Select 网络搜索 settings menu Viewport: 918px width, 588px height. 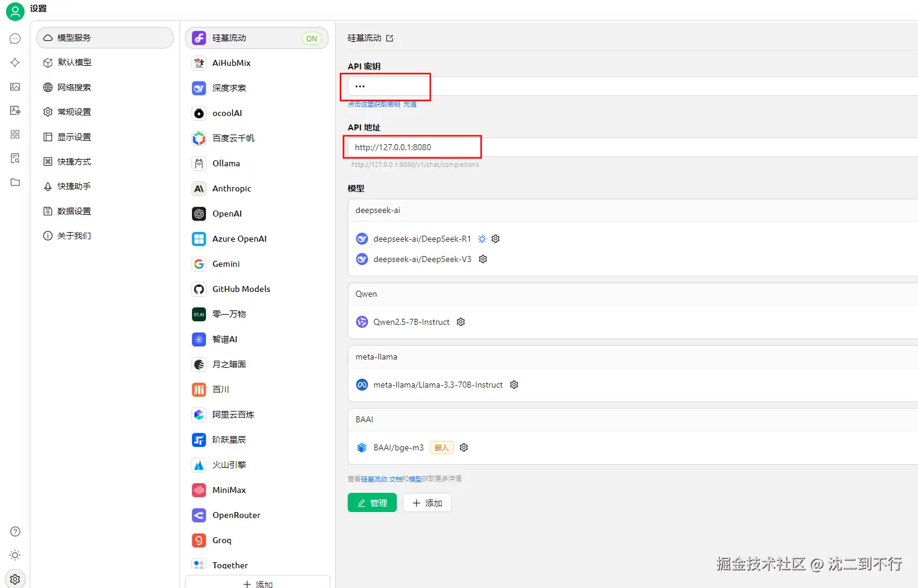pyautogui.click(x=105, y=87)
